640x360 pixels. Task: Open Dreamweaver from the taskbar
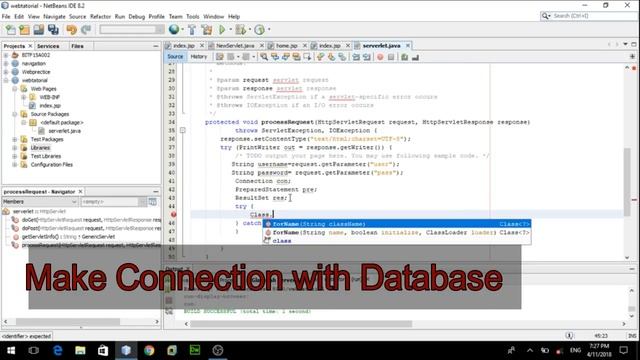pyautogui.click(x=195, y=350)
